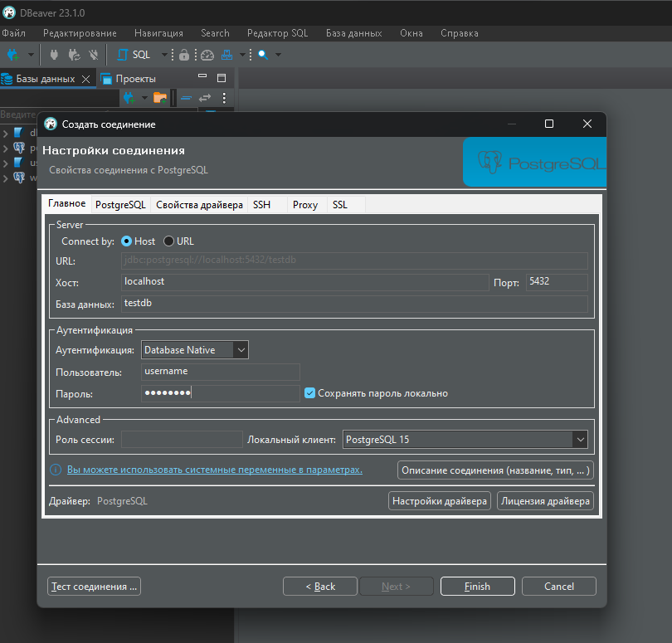Image resolution: width=672 pixels, height=643 pixels.
Task: Switch to the Proxy tab
Action: point(305,204)
